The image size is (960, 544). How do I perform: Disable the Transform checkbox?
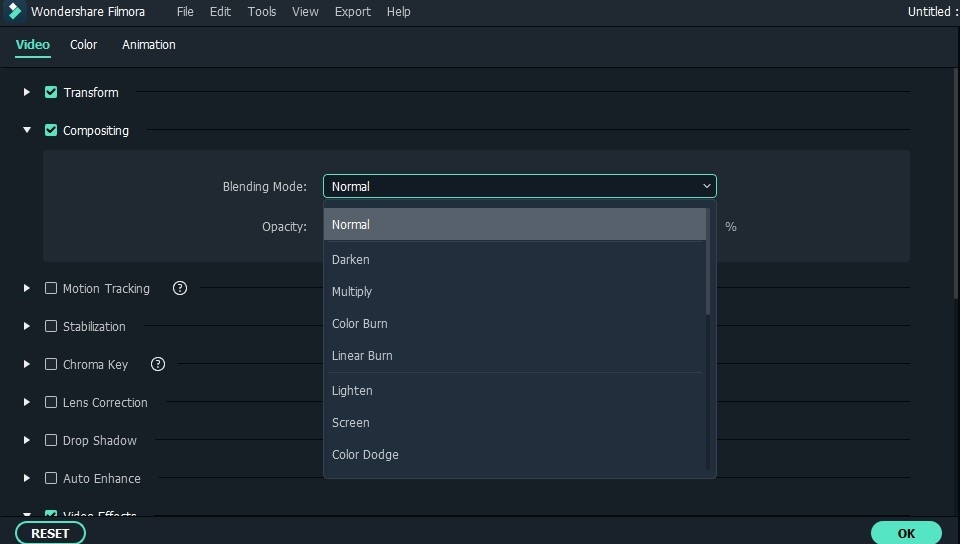click(x=51, y=92)
